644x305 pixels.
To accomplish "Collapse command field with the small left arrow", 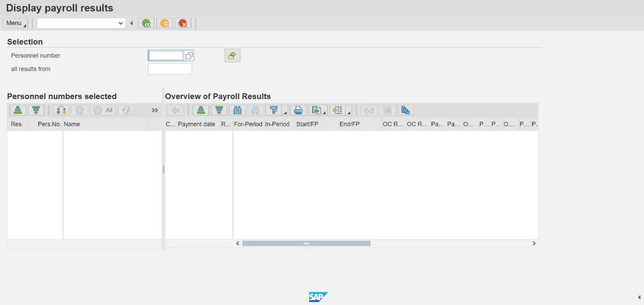I will [131, 23].
